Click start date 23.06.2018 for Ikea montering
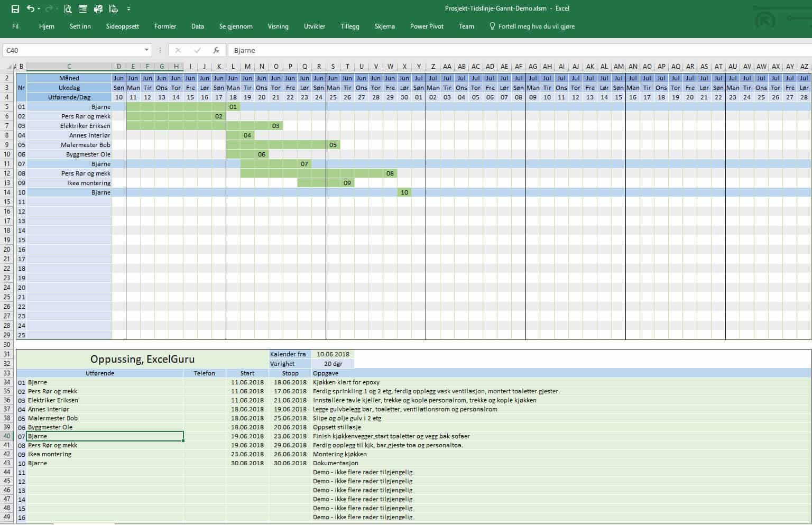The width and height of the screenshot is (812, 525). tap(247, 454)
